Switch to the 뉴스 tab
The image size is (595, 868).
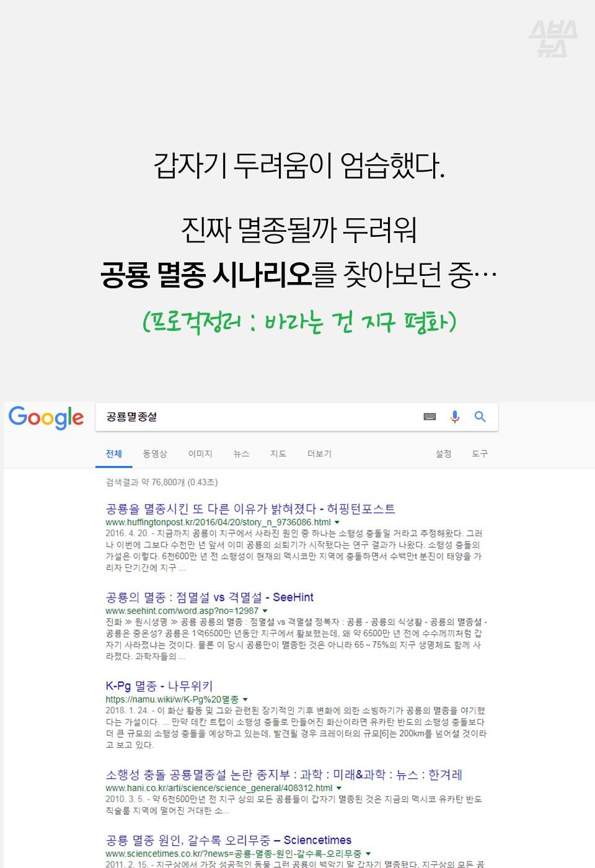pos(241,454)
